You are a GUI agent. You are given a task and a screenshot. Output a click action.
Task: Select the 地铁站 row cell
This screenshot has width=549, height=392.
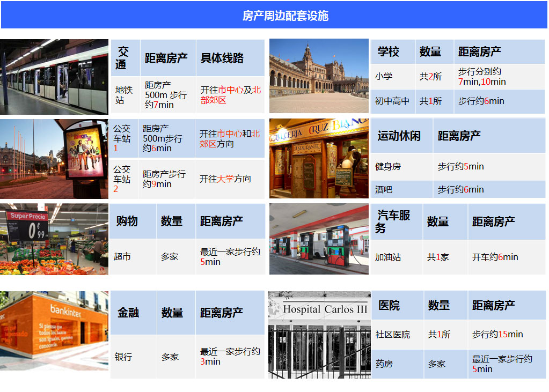click(125, 95)
